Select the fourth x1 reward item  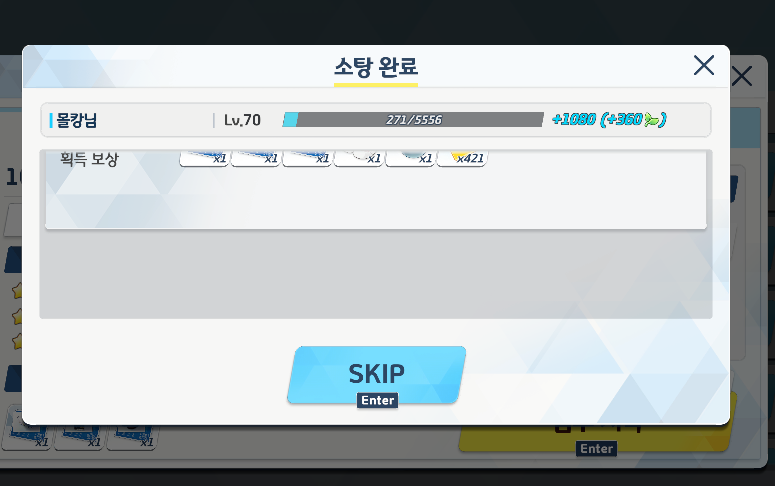coord(359,158)
